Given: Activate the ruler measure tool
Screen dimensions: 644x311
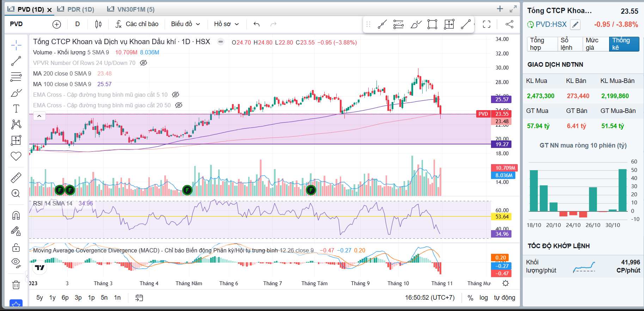Looking at the screenshot, I should click(x=16, y=178).
